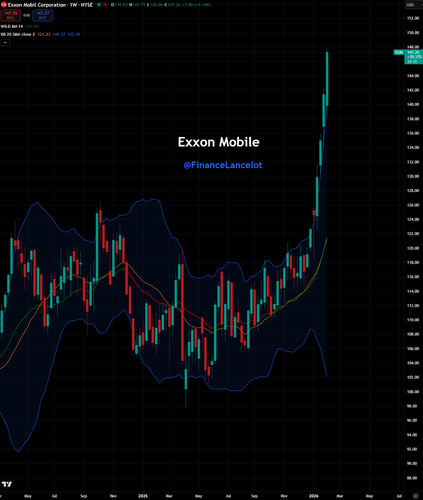Click the TradingView logo
This screenshot has height=500, width=423.
(7, 484)
